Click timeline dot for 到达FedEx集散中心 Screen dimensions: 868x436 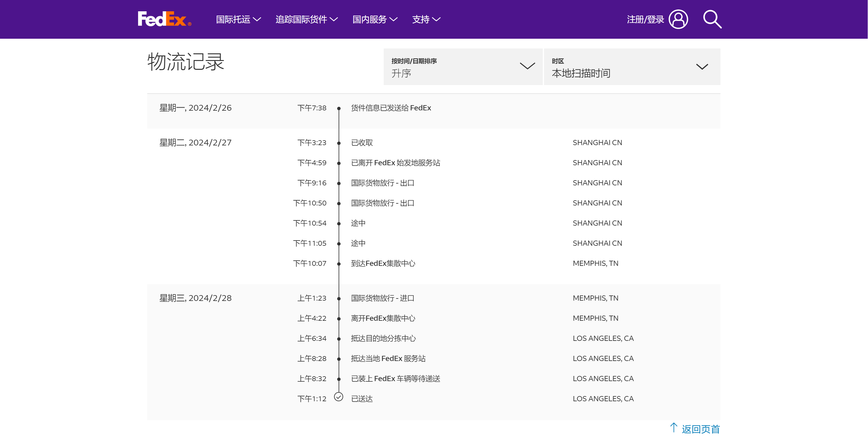[339, 264]
